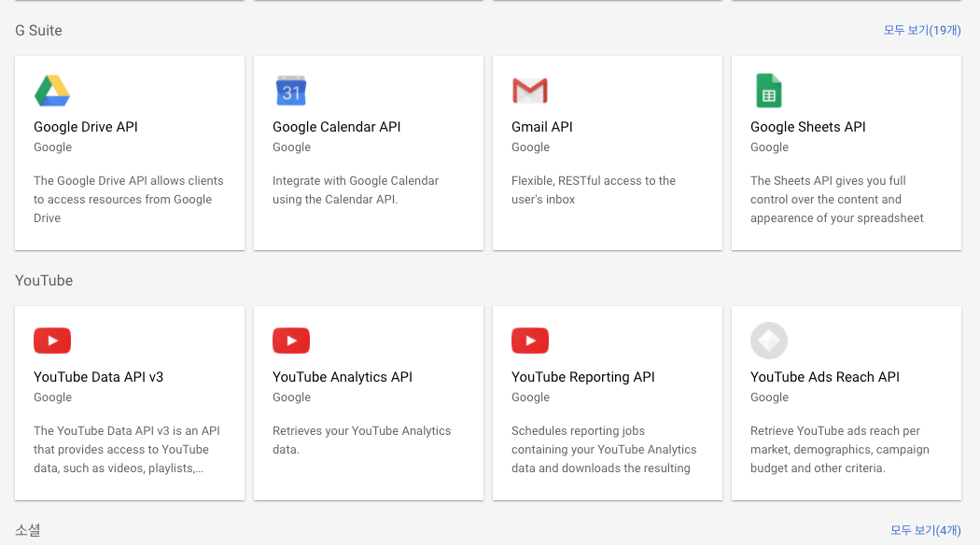View all 4 social APIs link
The width and height of the screenshot is (980, 545).
[926, 530]
